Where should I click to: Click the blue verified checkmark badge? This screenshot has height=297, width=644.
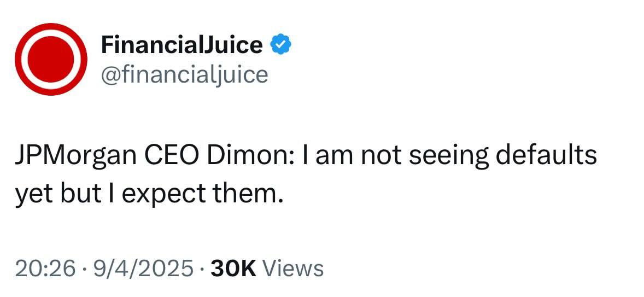(281, 45)
